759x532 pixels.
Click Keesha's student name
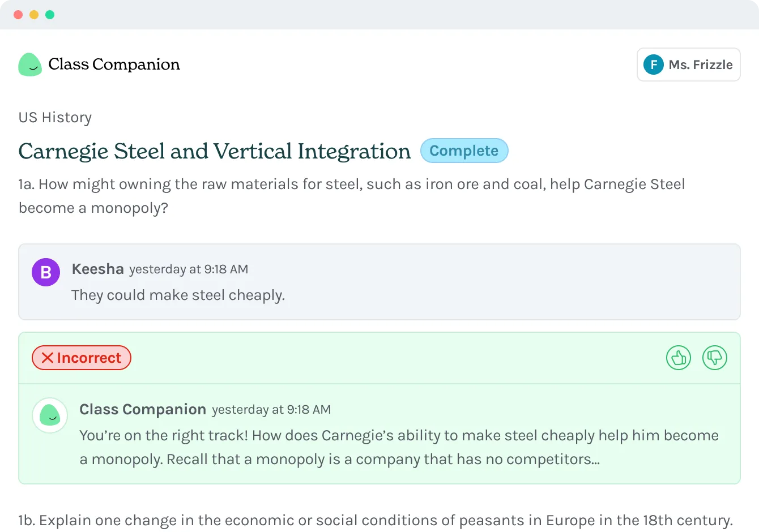point(97,269)
